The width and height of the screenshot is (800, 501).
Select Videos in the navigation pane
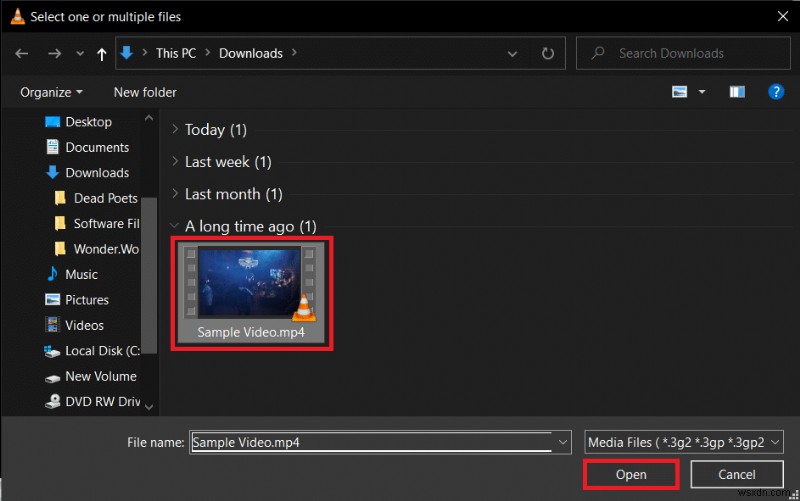[84, 325]
